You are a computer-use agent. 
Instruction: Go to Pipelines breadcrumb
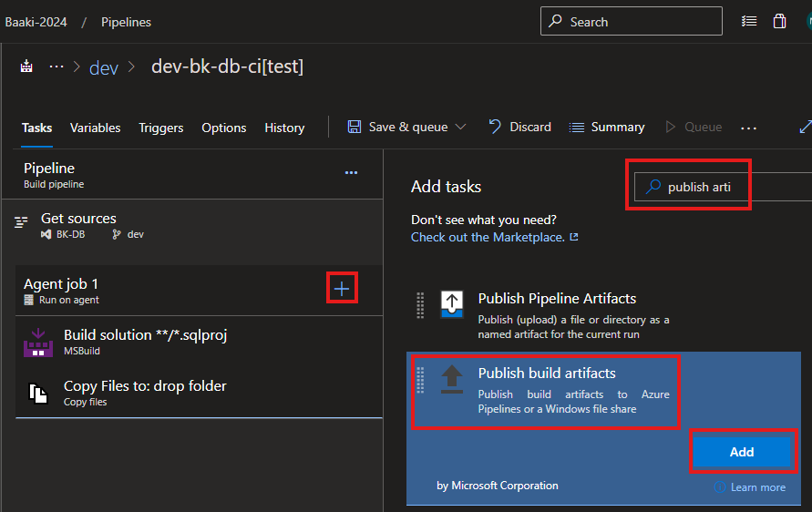tap(126, 22)
